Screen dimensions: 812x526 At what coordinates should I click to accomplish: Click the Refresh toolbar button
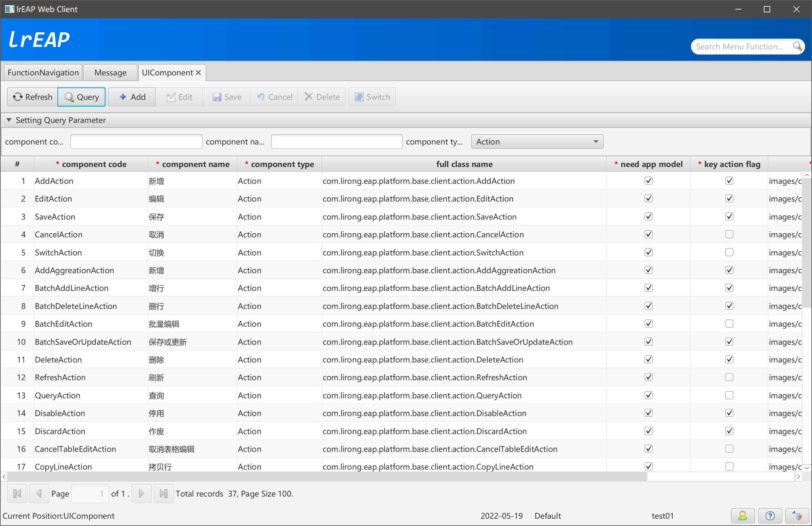click(32, 97)
